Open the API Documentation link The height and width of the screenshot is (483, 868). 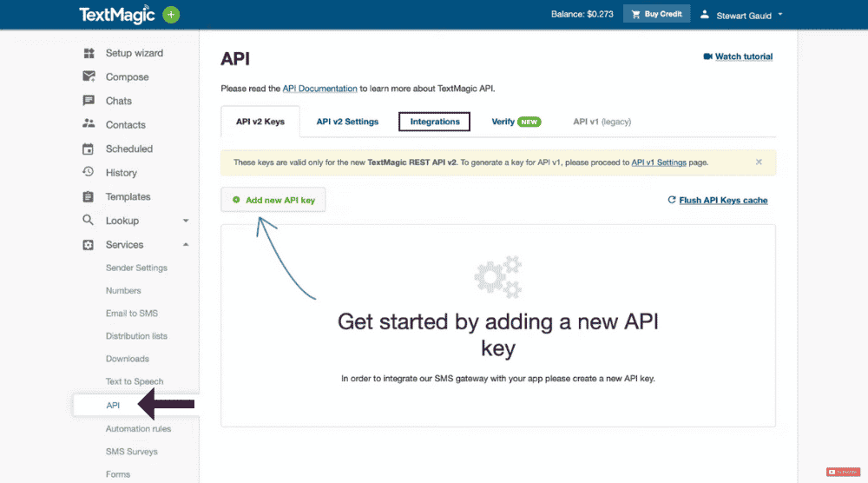[x=320, y=88]
